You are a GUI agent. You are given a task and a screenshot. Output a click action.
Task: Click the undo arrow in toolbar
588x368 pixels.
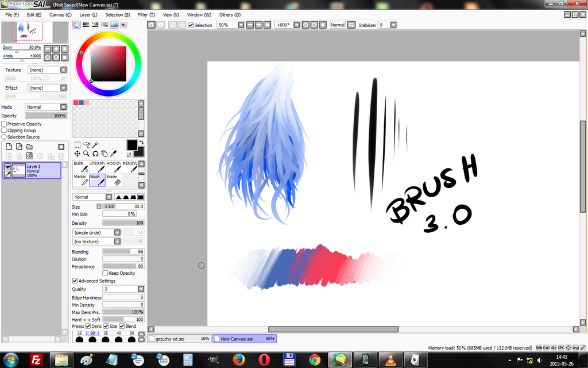point(151,25)
